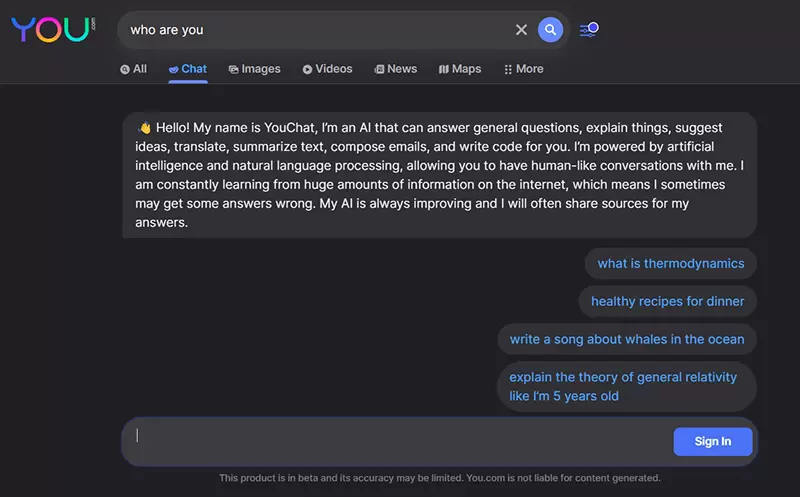Click the waving hand emoji in the reply
Viewport: 800px width, 497px height.
click(x=144, y=128)
